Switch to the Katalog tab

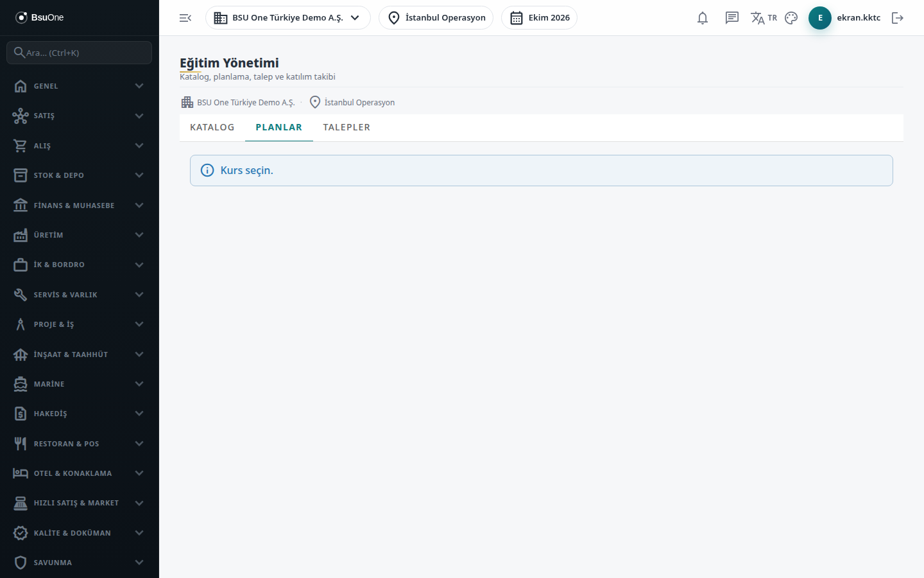point(212,127)
